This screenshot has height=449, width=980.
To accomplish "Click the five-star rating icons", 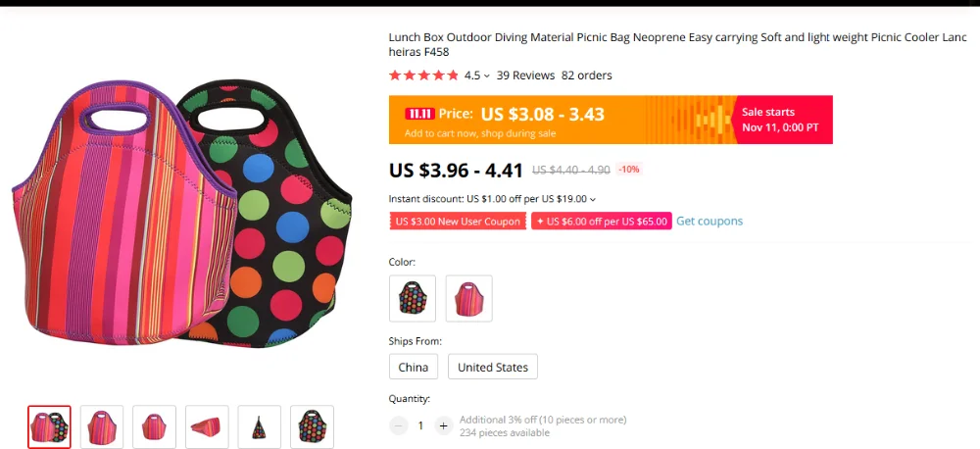I will [423, 75].
